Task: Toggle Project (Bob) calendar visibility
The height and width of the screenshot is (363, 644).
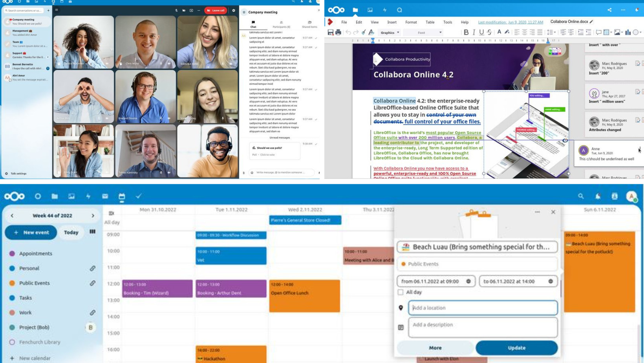Action: [12, 327]
